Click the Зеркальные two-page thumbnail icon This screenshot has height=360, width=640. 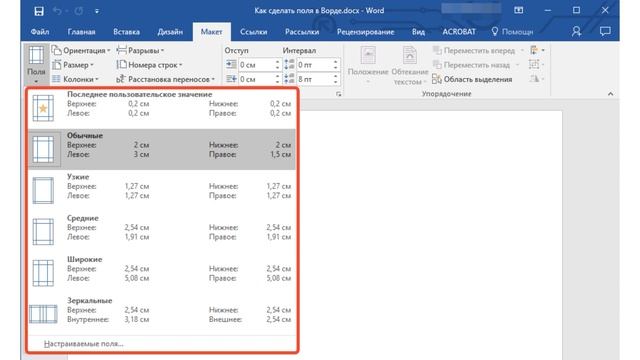(x=43, y=314)
